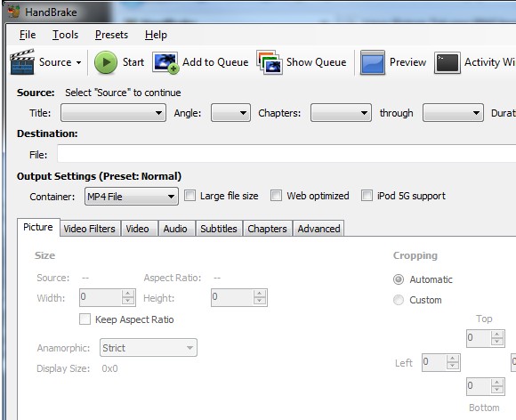Decrease the Left crop value
This screenshot has height=420, width=516.
[453, 367]
